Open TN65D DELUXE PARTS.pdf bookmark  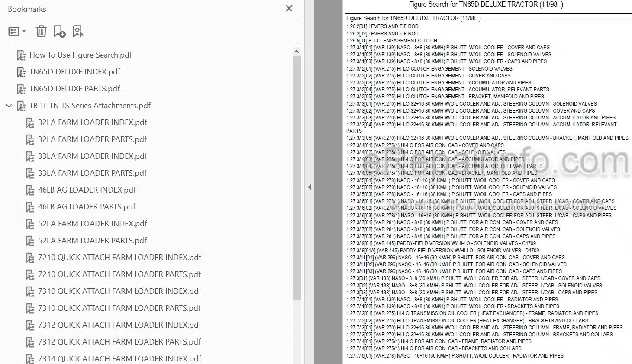point(74,89)
